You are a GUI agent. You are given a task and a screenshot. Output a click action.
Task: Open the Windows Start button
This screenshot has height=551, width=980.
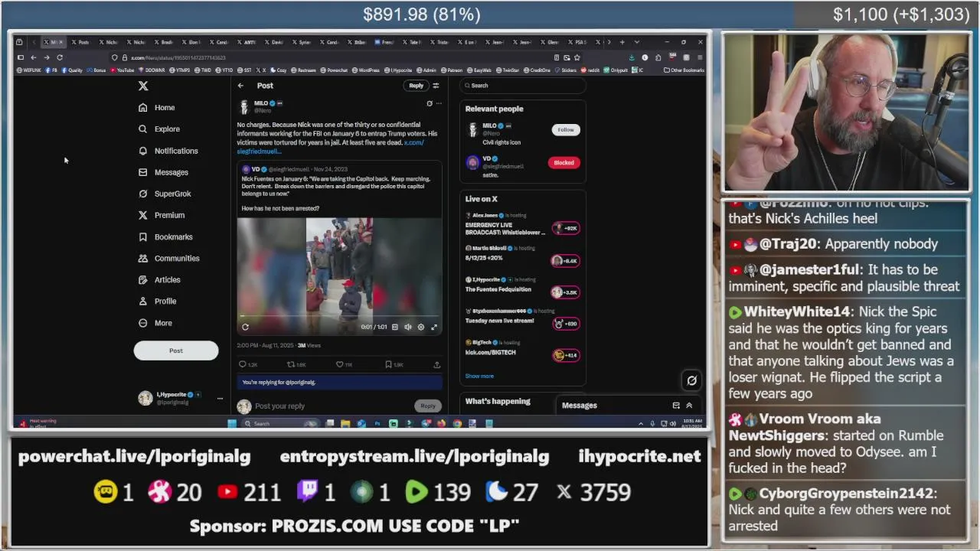[232, 423]
